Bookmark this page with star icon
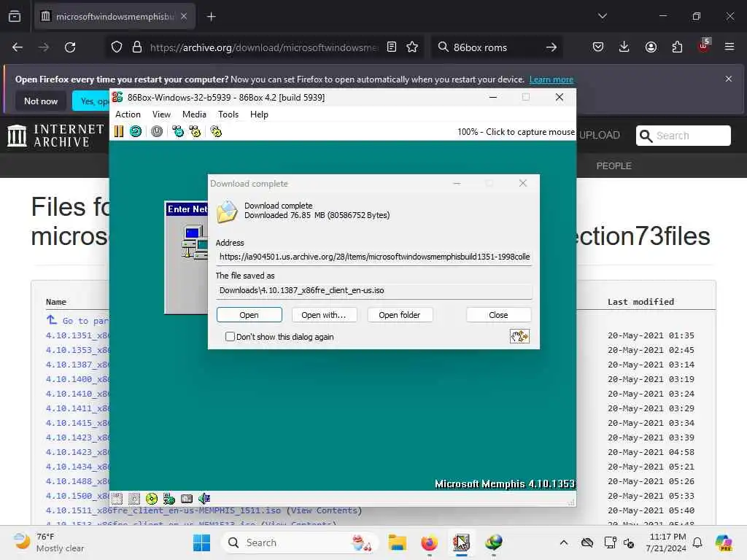The height and width of the screenshot is (560, 747). pyautogui.click(x=413, y=47)
